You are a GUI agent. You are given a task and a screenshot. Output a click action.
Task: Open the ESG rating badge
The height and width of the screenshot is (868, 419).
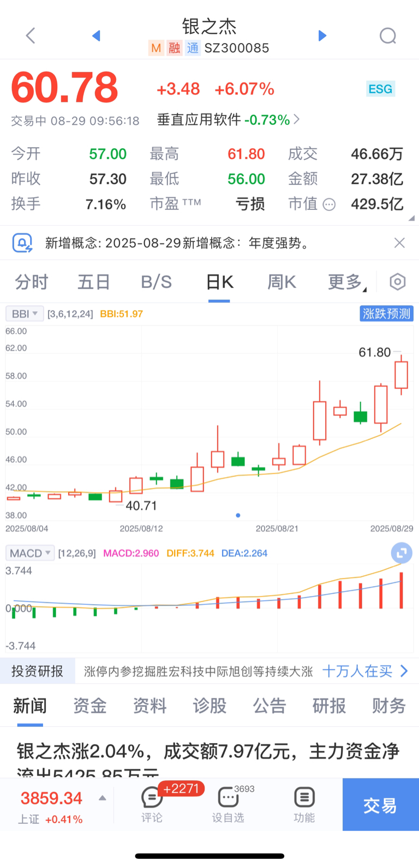coord(380,89)
